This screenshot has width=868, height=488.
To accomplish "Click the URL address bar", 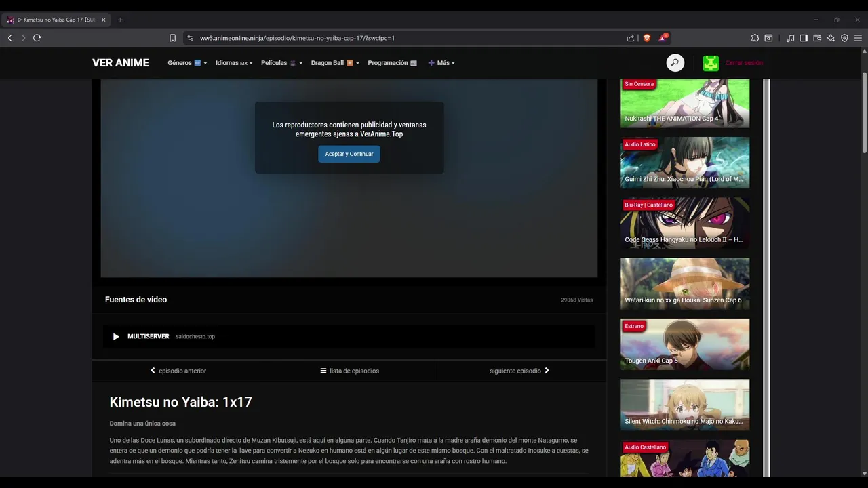I will pos(407,38).
